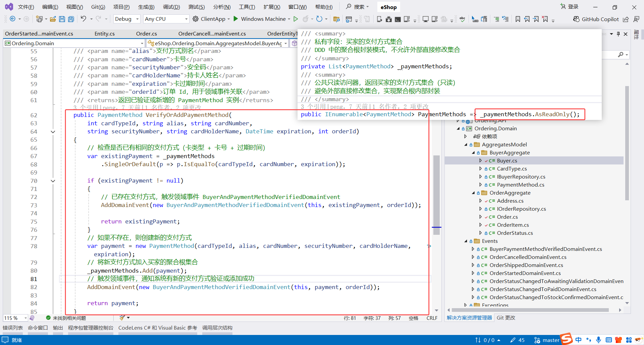The width and height of the screenshot is (644, 345).
Task: Open the Debug configuration dropdown
Action: click(127, 19)
